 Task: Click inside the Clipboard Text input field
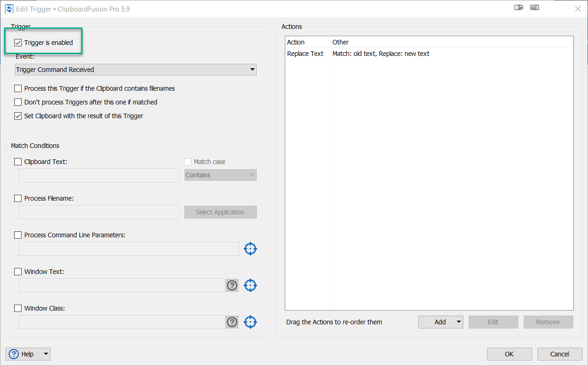pos(99,175)
